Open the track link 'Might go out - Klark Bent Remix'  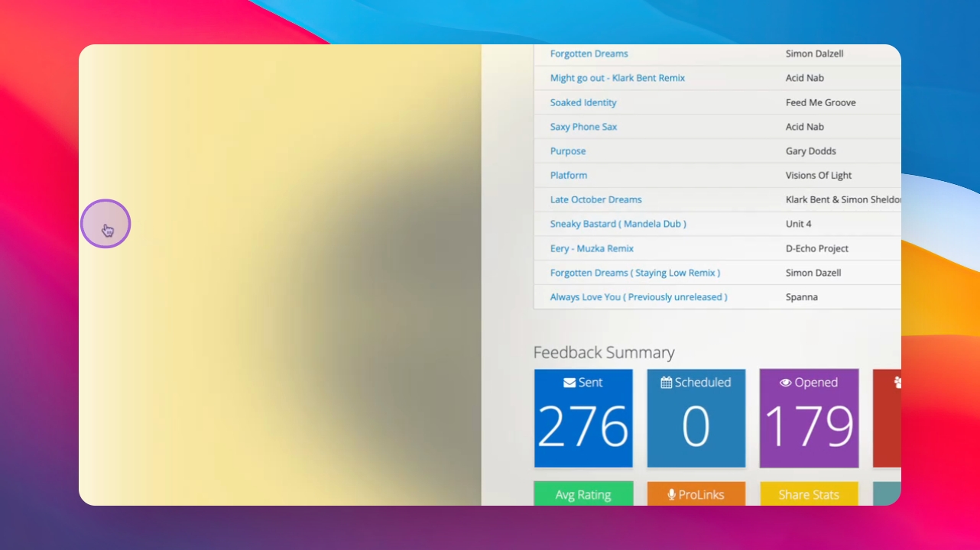pos(618,78)
